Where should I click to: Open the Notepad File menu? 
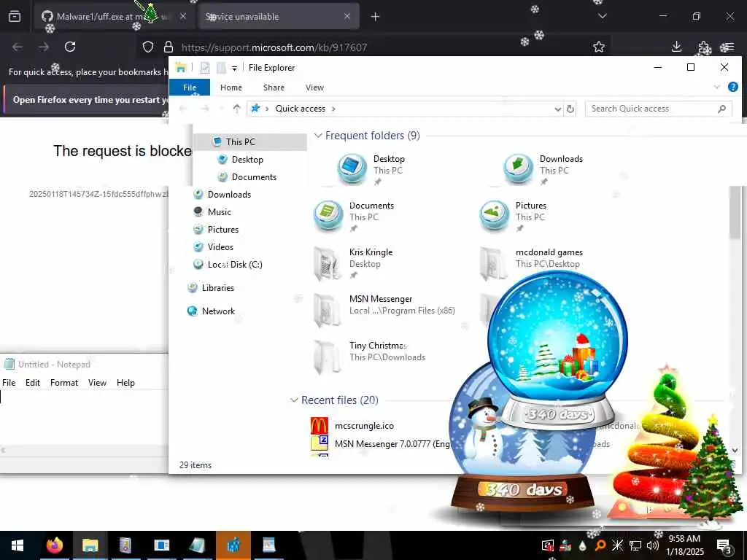point(9,383)
